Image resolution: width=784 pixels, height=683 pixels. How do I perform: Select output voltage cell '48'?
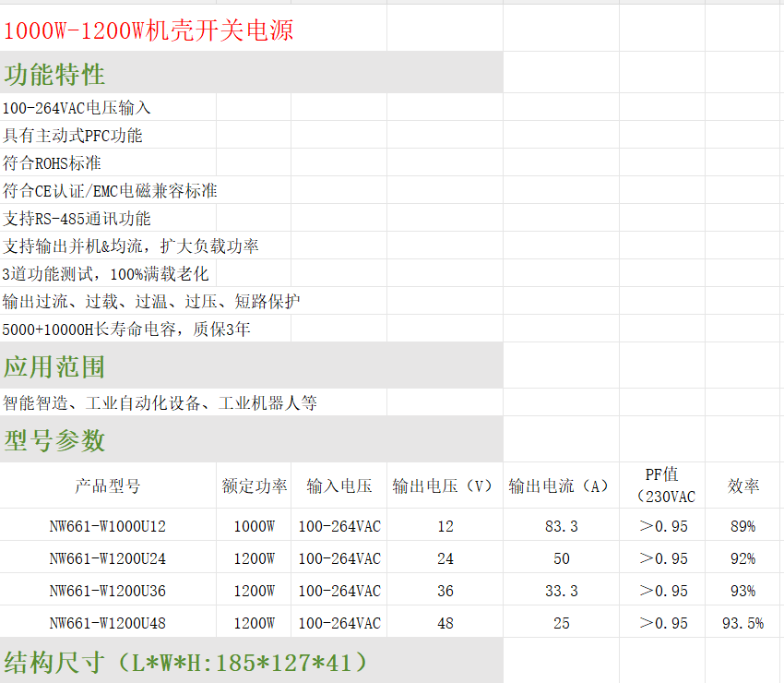[445, 623]
